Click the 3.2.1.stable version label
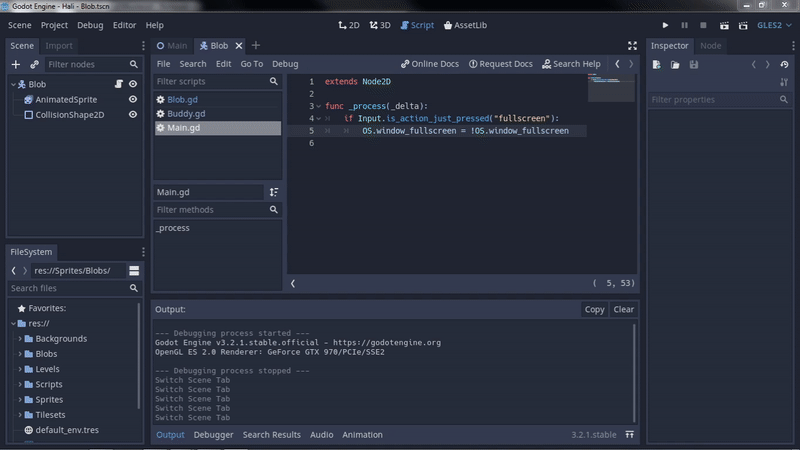The width and height of the screenshot is (800, 450). pyautogui.click(x=593, y=435)
